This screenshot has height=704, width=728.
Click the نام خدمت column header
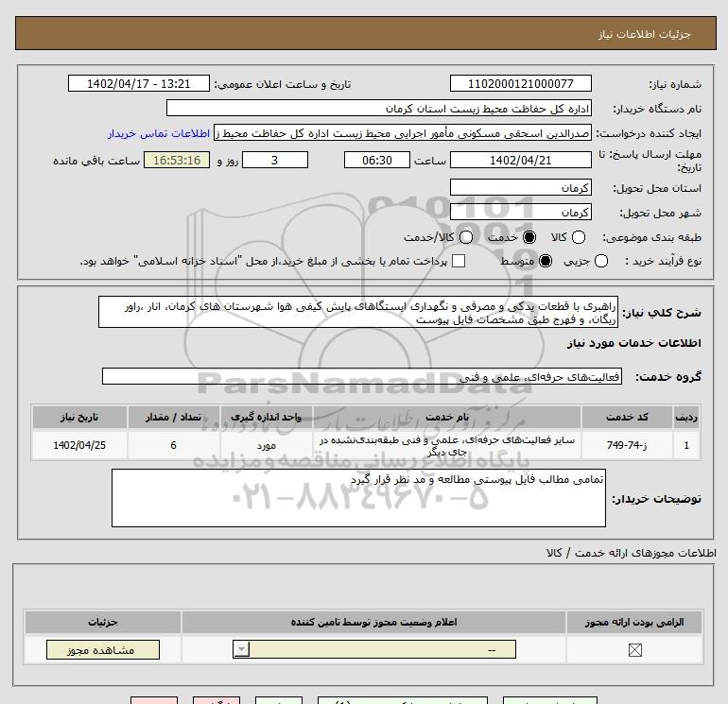(x=447, y=417)
